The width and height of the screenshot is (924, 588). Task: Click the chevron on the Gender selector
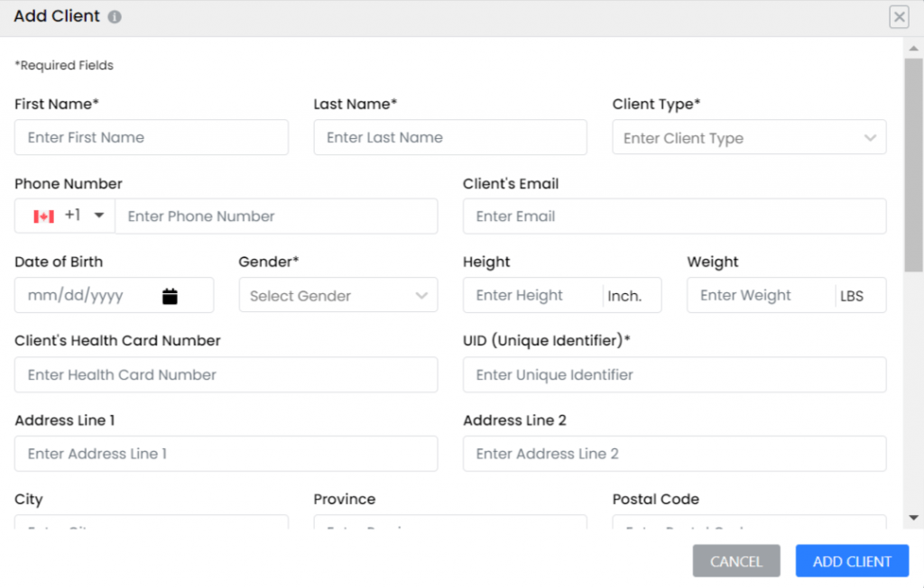coord(420,295)
